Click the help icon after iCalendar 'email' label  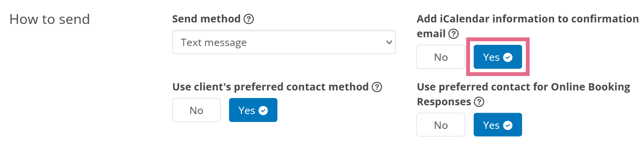(453, 34)
